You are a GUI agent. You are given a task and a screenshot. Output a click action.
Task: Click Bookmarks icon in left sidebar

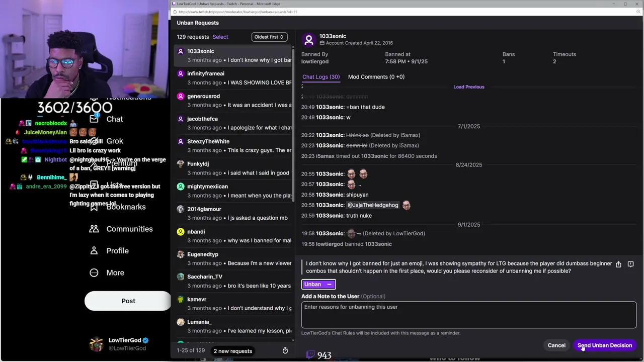(x=94, y=207)
